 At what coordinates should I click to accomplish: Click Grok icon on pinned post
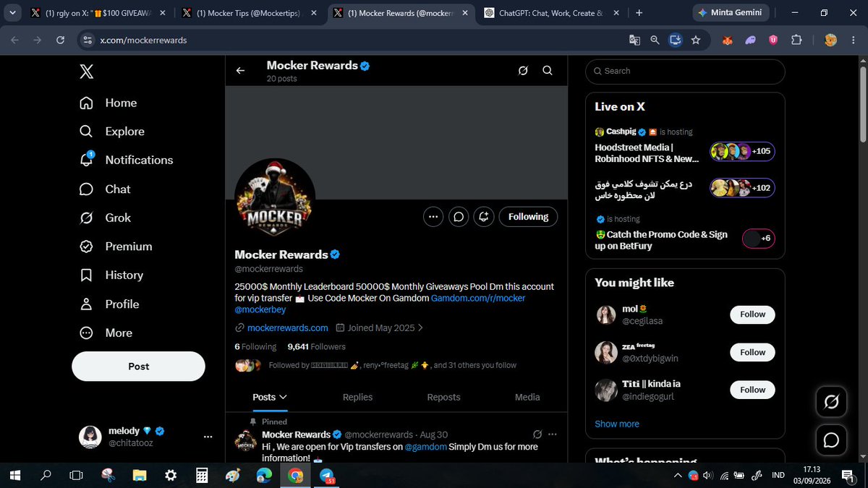537,435
